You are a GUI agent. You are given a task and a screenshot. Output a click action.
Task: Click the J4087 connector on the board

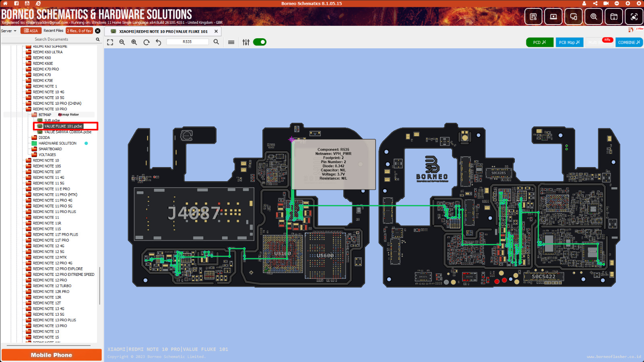tap(194, 213)
